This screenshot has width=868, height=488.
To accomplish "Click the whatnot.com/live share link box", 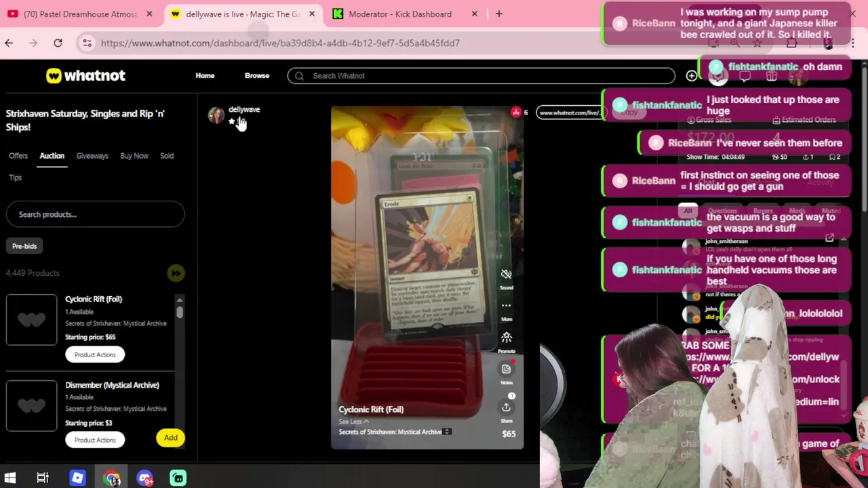I will click(x=570, y=113).
